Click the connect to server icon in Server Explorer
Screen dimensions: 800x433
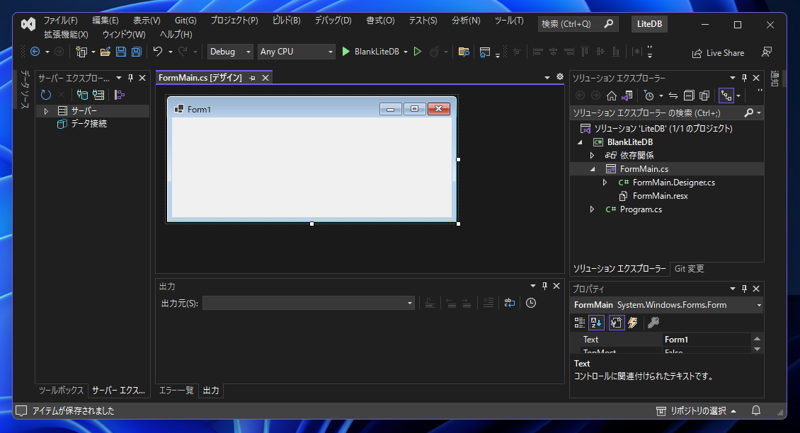98,94
